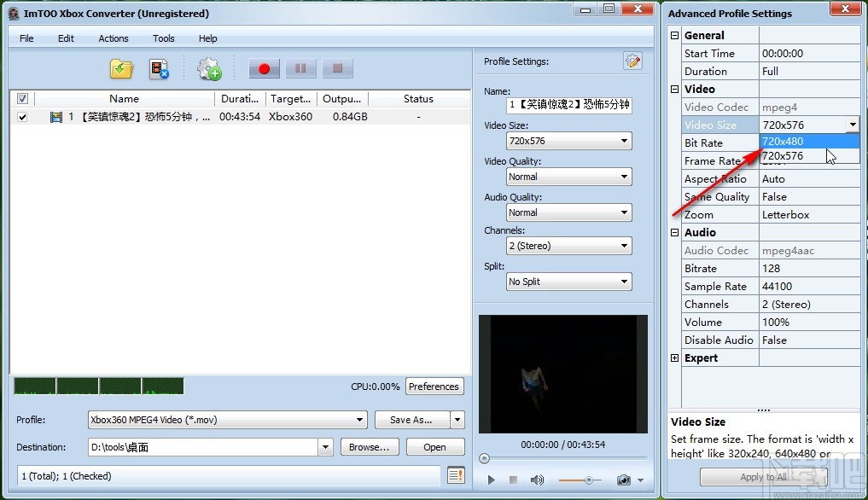The width and height of the screenshot is (868, 500).
Task: Stop the video preview playback
Action: [513, 480]
